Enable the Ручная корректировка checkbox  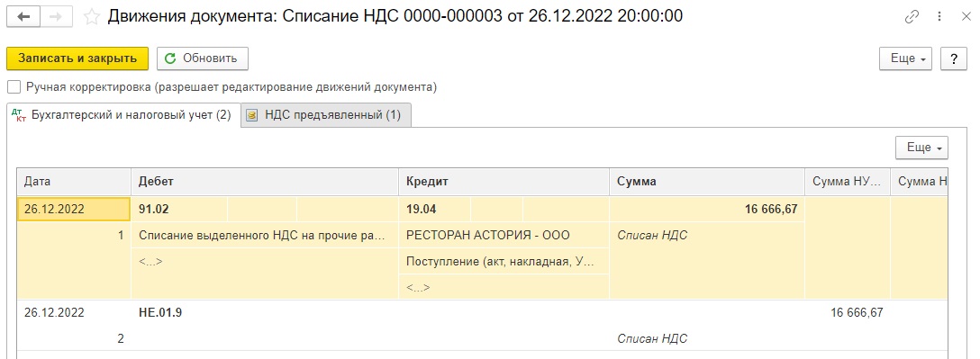pyautogui.click(x=14, y=87)
